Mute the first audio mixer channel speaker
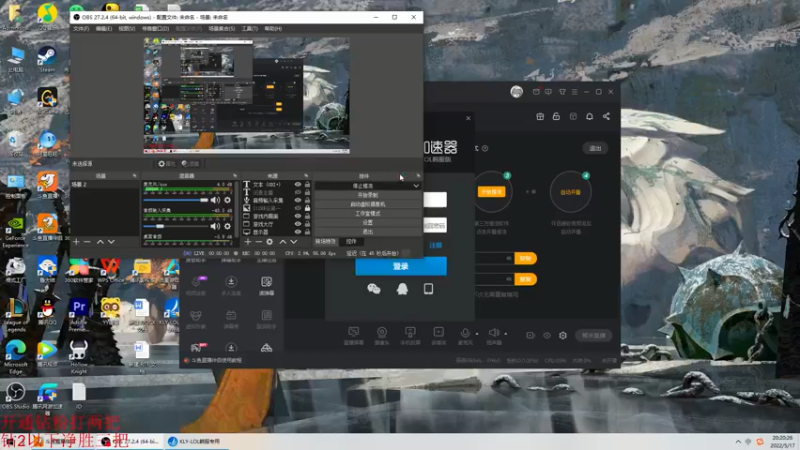This screenshot has height=450, width=800. (215, 200)
